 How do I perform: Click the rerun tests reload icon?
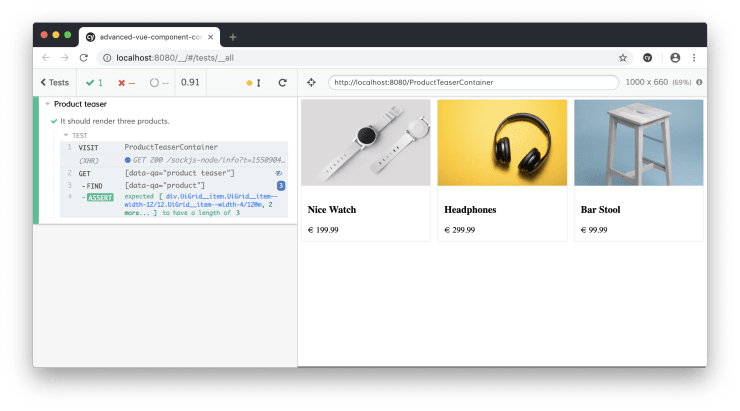tap(282, 82)
